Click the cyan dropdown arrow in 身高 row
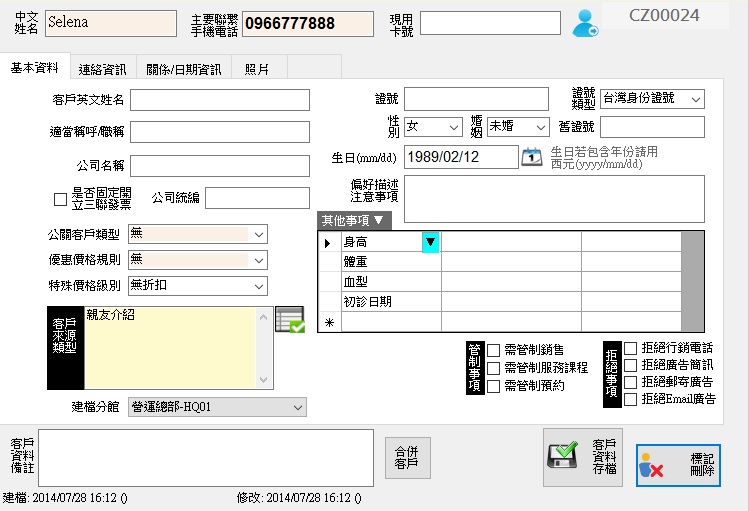749x511 pixels. 429,242
